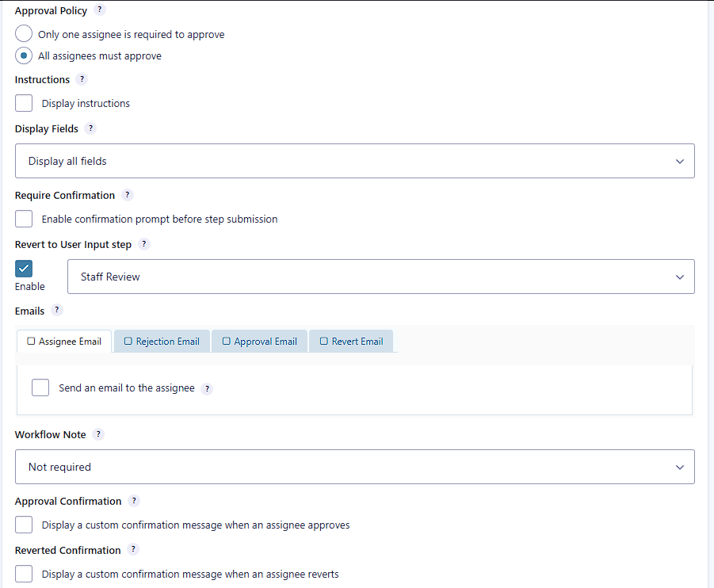Open help for Display Fields
The image size is (714, 588).
point(90,128)
